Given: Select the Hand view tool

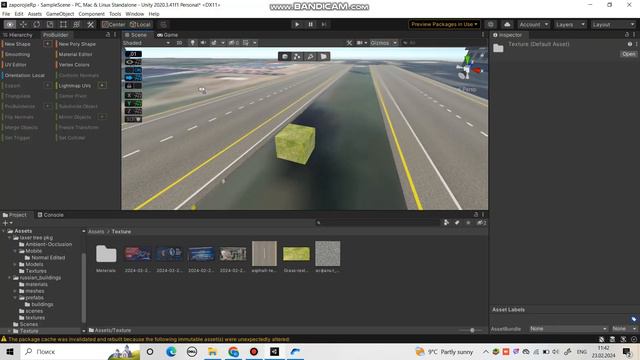Looking at the screenshot, I should click(x=10, y=24).
